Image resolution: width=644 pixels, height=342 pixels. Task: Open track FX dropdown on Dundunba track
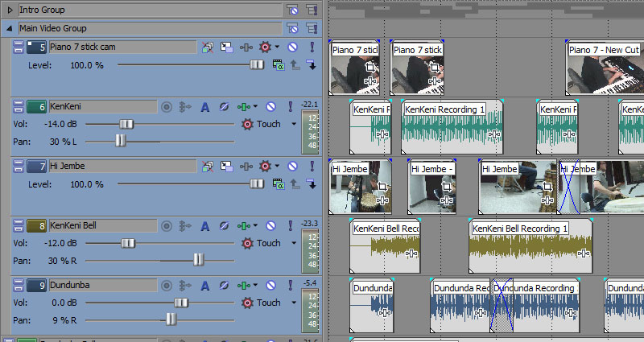[255, 285]
